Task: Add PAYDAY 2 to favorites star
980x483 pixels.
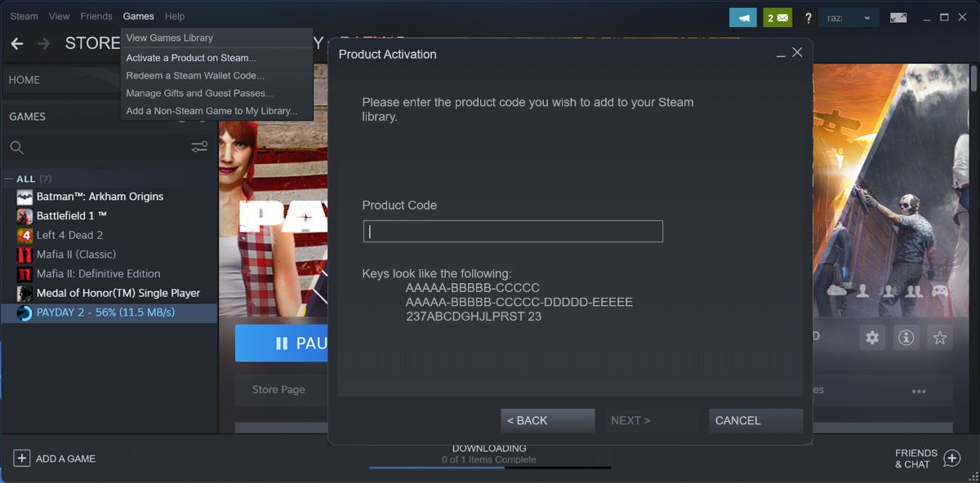Action: pos(939,337)
